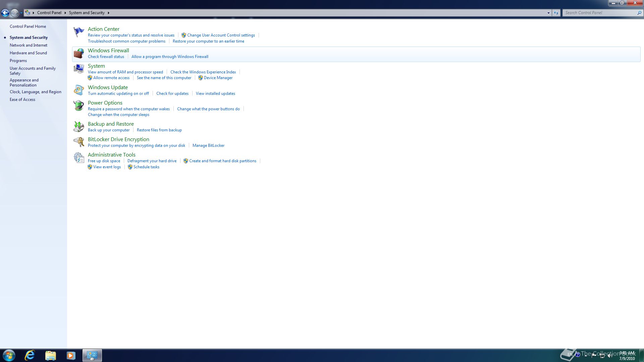Click System and Security breadcrumb segment
The image size is (644, 362).
87,13
